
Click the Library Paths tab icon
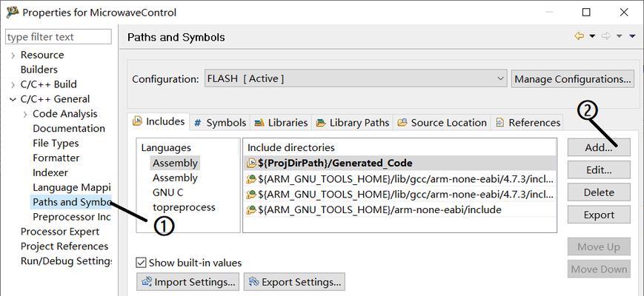[x=321, y=123]
